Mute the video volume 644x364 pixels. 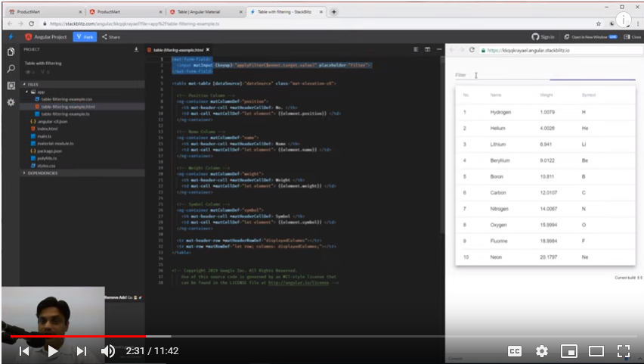[108, 351]
